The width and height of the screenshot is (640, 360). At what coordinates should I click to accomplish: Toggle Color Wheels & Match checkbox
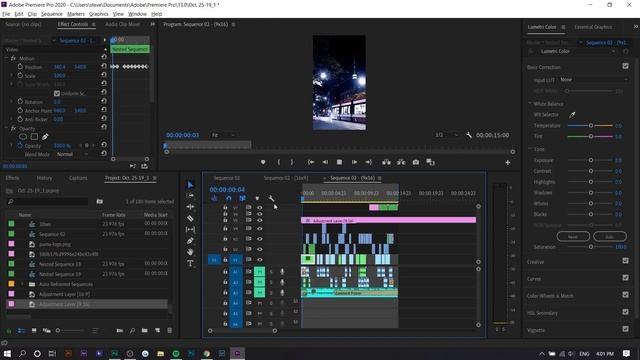[625, 295]
